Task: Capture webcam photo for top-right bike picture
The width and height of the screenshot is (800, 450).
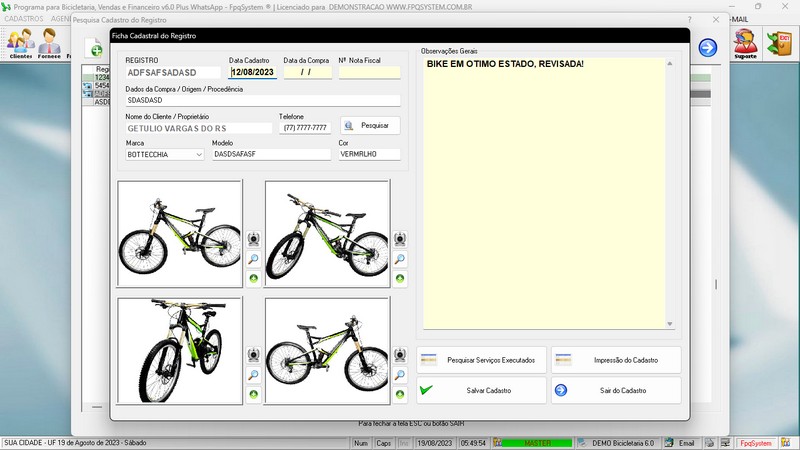Action: click(x=400, y=239)
